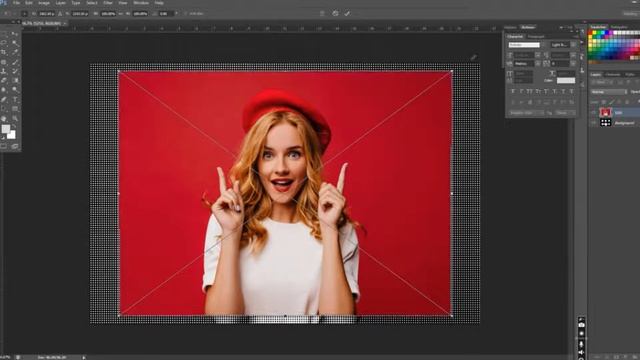The width and height of the screenshot is (640, 360).
Task: Open the leading dropdown in Character panel
Action: [x=573, y=55]
